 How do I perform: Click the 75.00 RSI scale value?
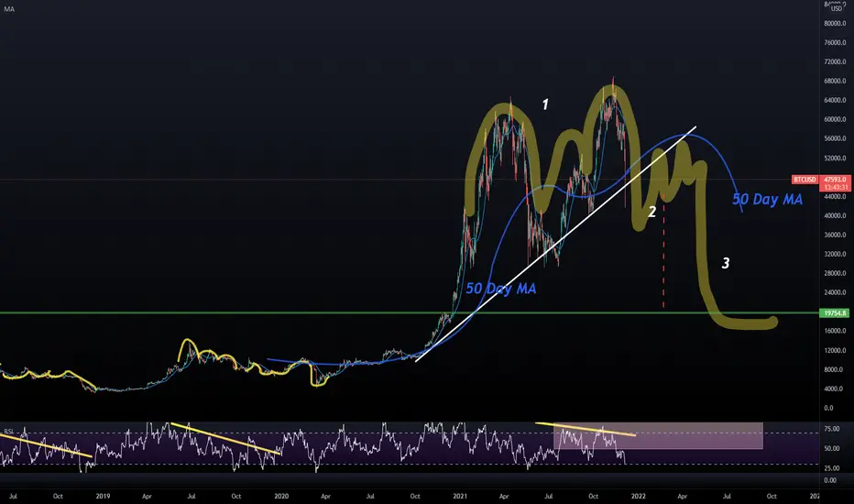(x=831, y=430)
